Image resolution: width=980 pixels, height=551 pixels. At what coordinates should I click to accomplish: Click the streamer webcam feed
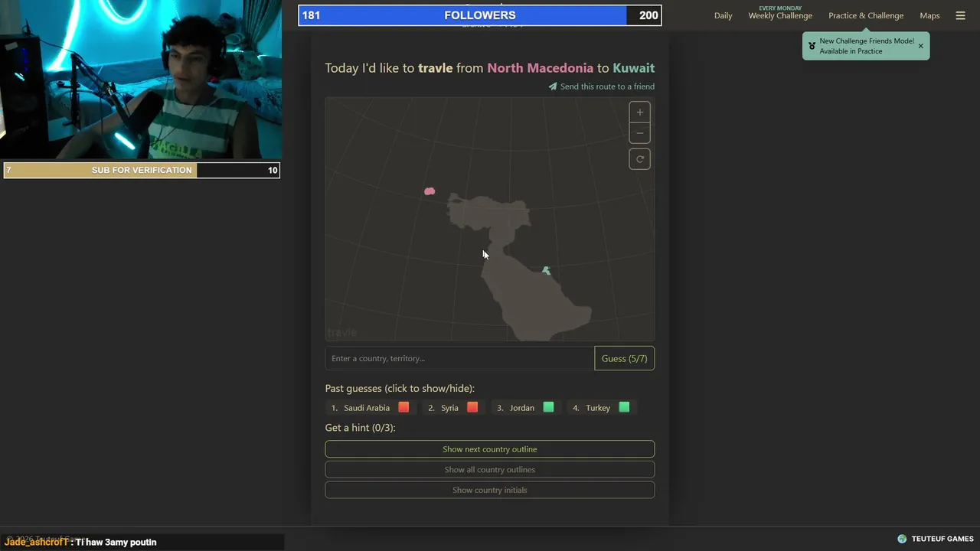click(x=141, y=79)
